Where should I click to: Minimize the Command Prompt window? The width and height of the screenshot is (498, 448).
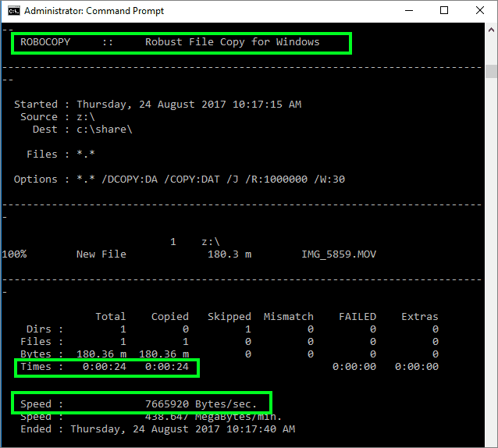pyautogui.click(x=409, y=10)
